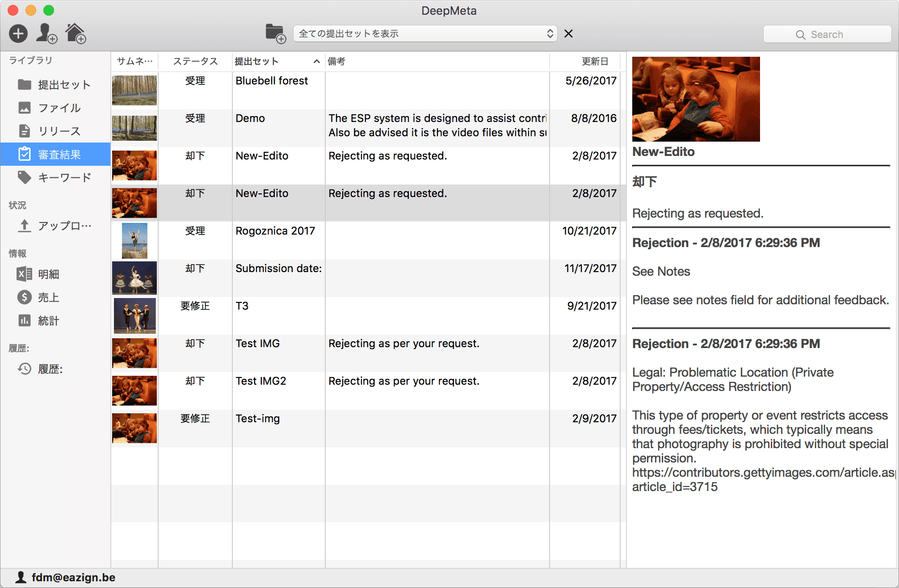Click the 'Rogoznica 2017' submission name
The height and width of the screenshot is (588, 899).
(275, 231)
